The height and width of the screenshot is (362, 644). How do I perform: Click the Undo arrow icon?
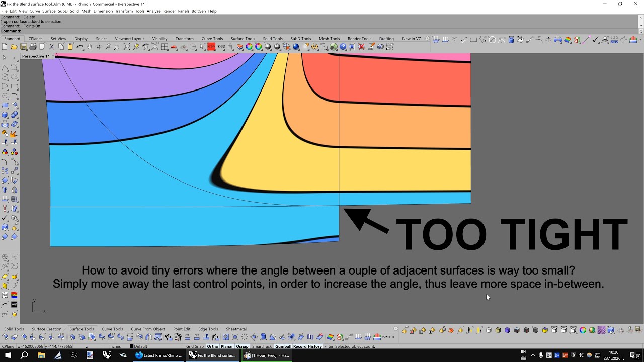(x=80, y=47)
